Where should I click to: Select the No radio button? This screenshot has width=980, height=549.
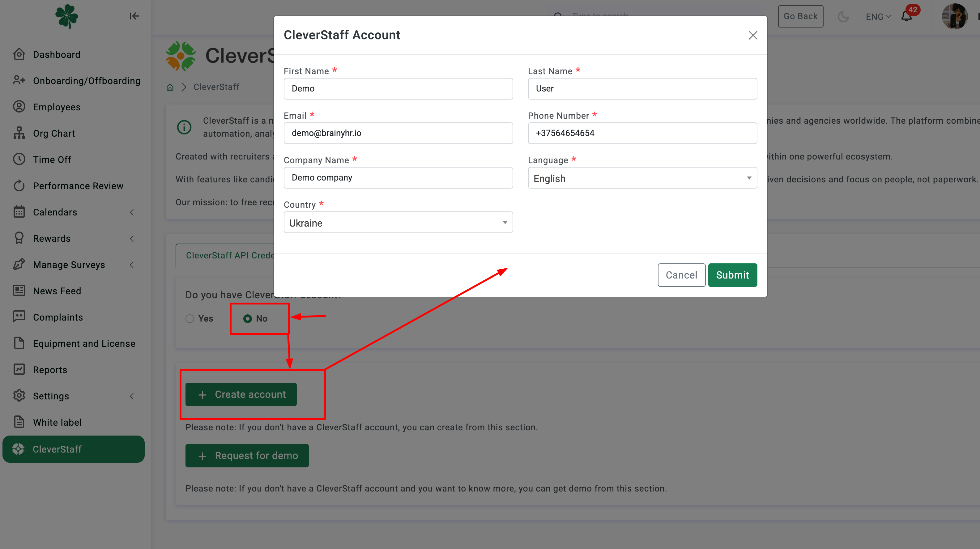tap(248, 318)
